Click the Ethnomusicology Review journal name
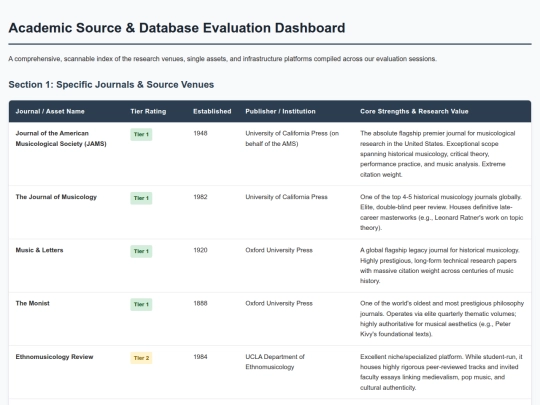Screen dimensions: 540x405 [x=54, y=357]
